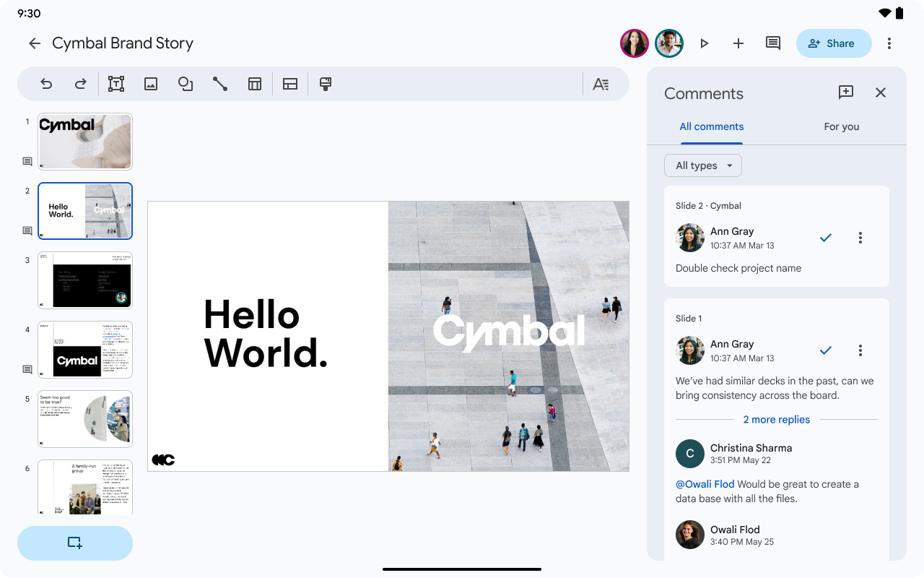Close the Comments panel
The width and height of the screenshot is (924, 578).
(881, 92)
